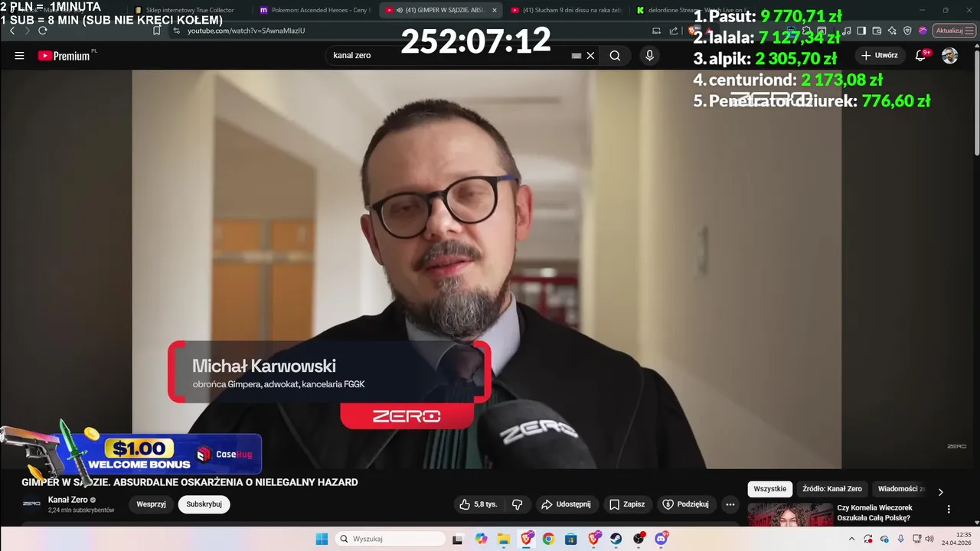Image resolution: width=980 pixels, height=551 pixels.
Task: Click the Zapisz save button
Action: click(627, 504)
